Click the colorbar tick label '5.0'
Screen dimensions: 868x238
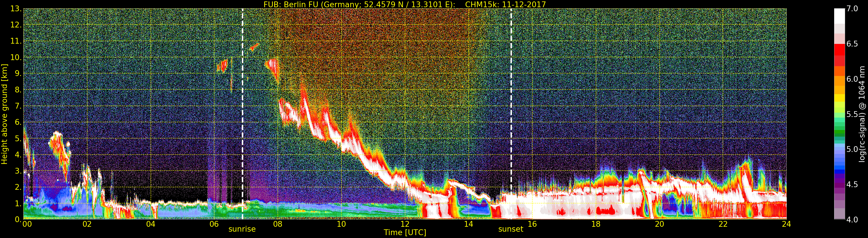852,149
